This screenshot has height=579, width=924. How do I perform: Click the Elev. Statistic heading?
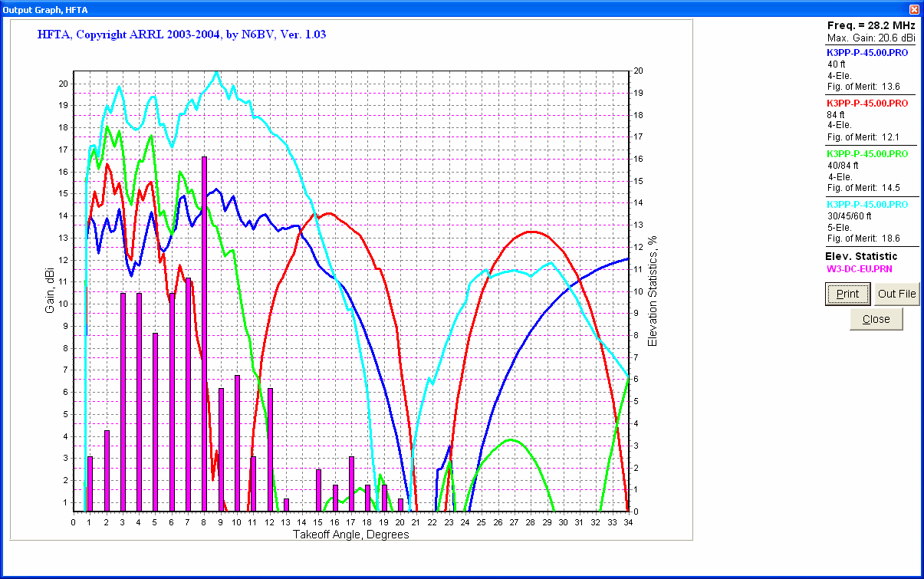click(860, 256)
